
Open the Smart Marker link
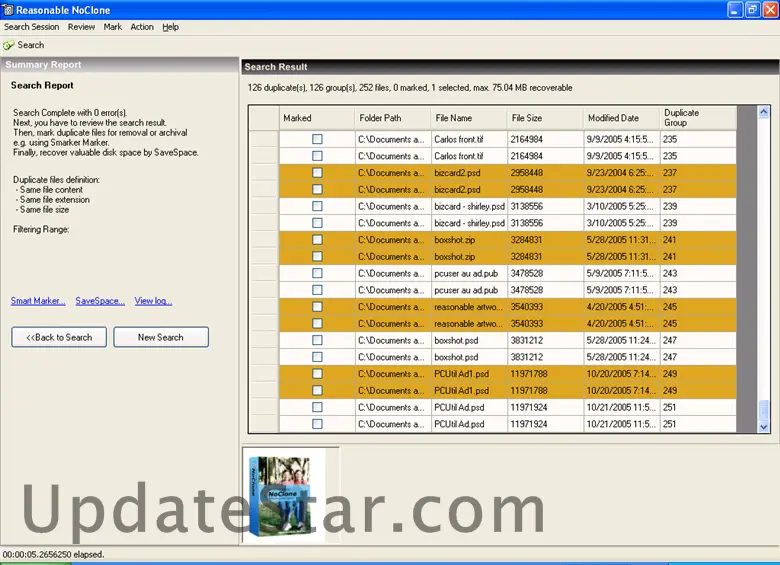[38, 301]
